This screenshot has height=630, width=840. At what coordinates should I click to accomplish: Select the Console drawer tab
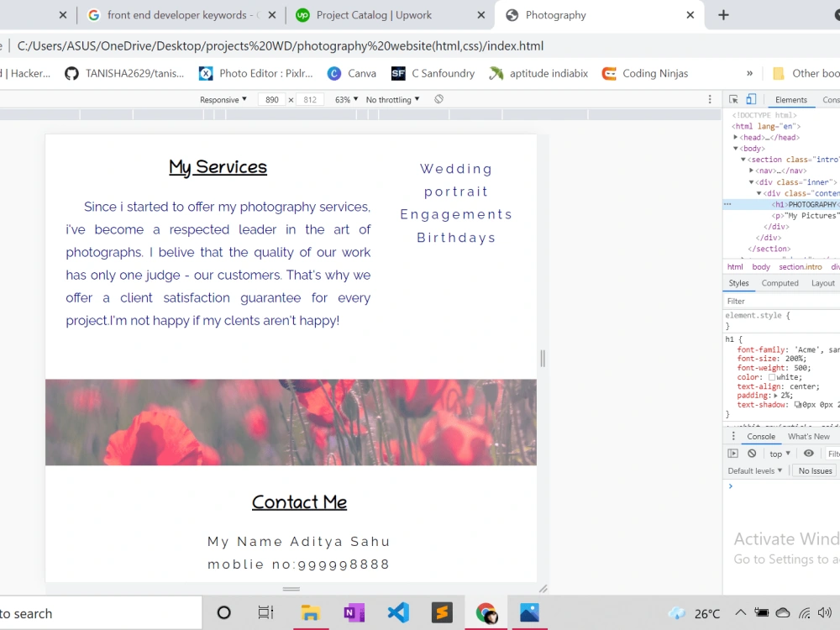click(761, 436)
